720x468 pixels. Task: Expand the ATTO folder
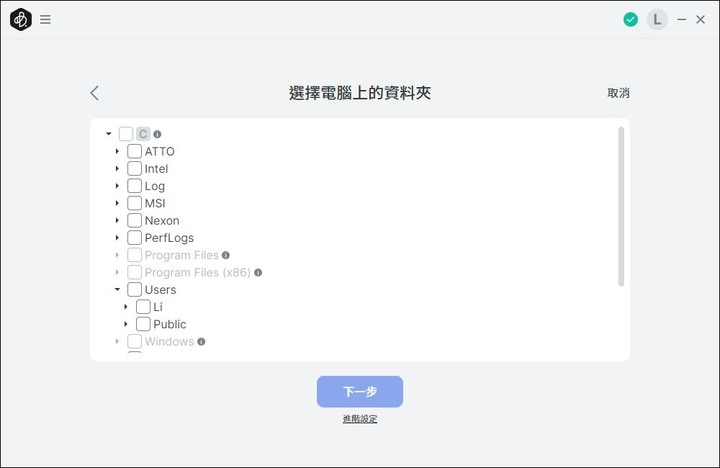tap(117, 151)
